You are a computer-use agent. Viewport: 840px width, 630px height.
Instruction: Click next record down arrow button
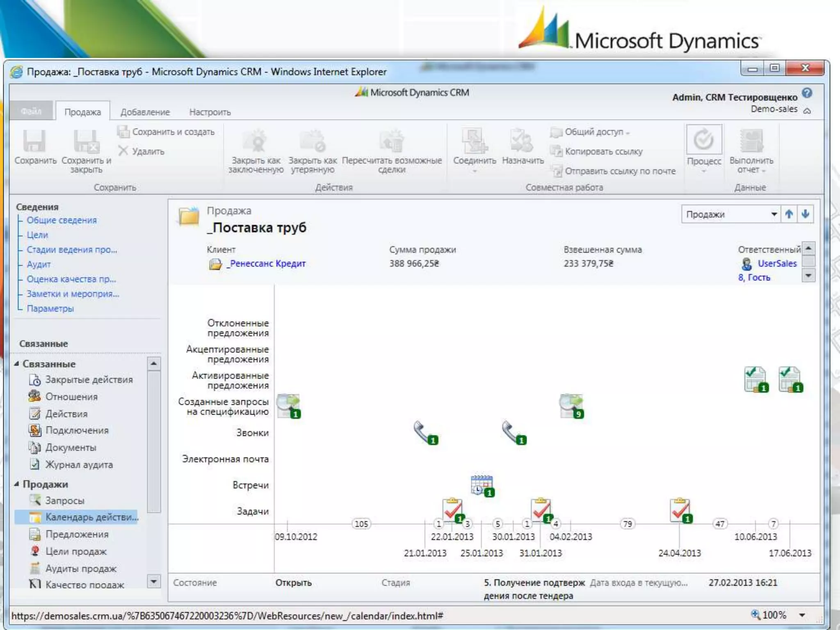click(x=805, y=214)
